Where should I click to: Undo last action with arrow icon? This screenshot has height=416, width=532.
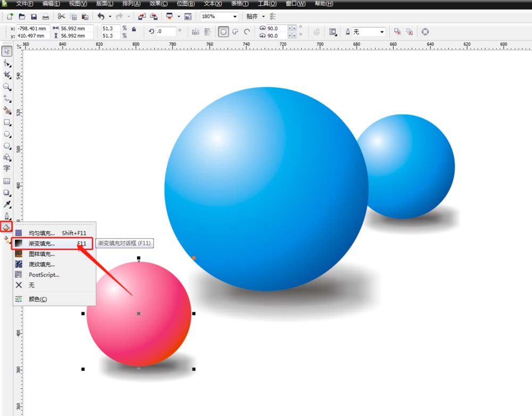(101, 16)
